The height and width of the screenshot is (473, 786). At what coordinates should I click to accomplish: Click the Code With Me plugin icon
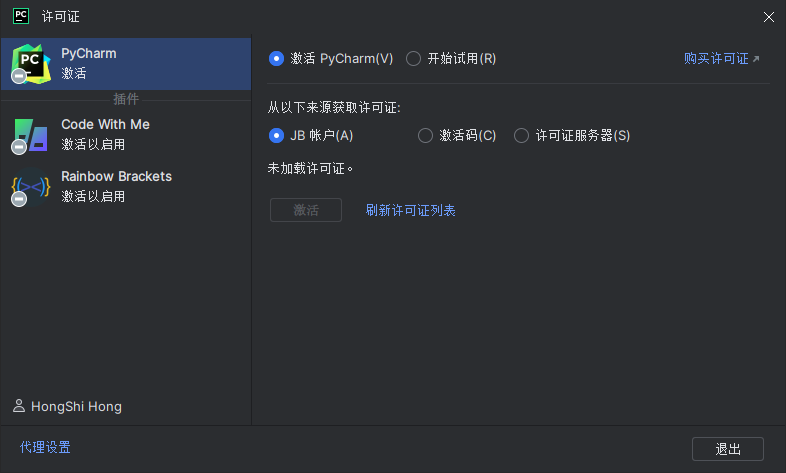pyautogui.click(x=30, y=135)
